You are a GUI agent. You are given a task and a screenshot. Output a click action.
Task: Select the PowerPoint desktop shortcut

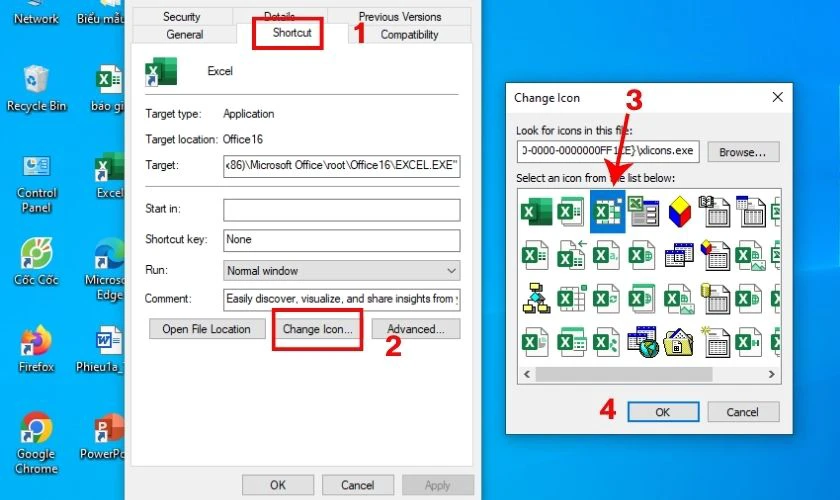pyautogui.click(x=103, y=436)
